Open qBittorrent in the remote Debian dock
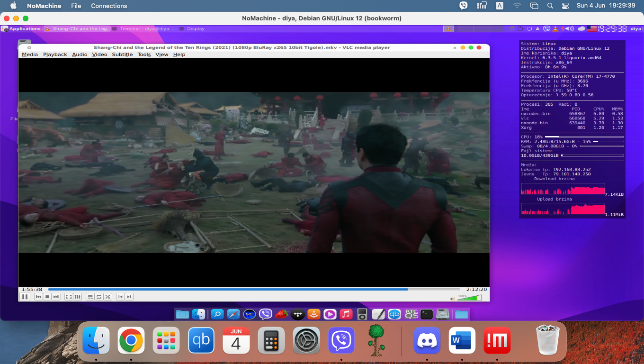644x364 pixels. [394, 314]
